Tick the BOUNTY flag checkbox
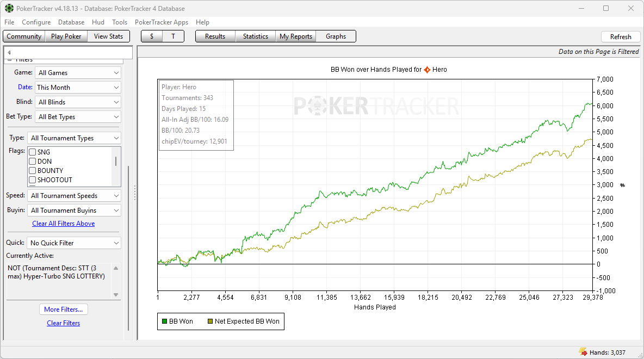 pyautogui.click(x=33, y=171)
